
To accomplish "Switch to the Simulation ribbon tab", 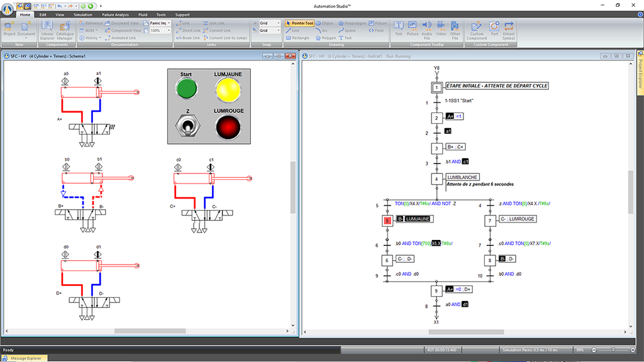I will 82,14.
